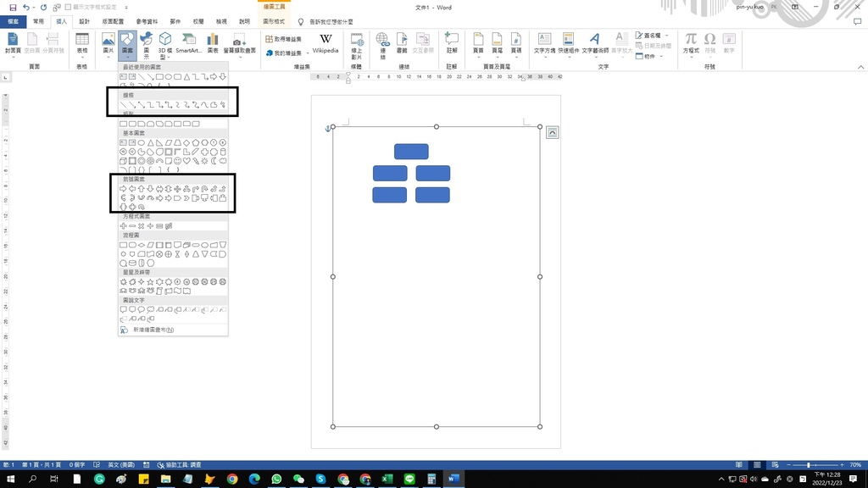Expand the 表格 table dropdown
Viewport: 868px width, 488px height.
pos(82,46)
